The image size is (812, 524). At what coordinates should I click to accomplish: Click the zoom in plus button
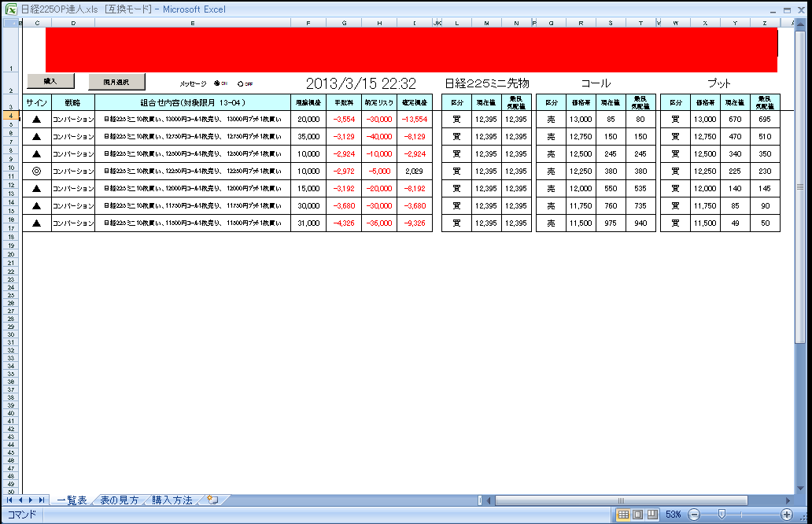[x=787, y=514]
